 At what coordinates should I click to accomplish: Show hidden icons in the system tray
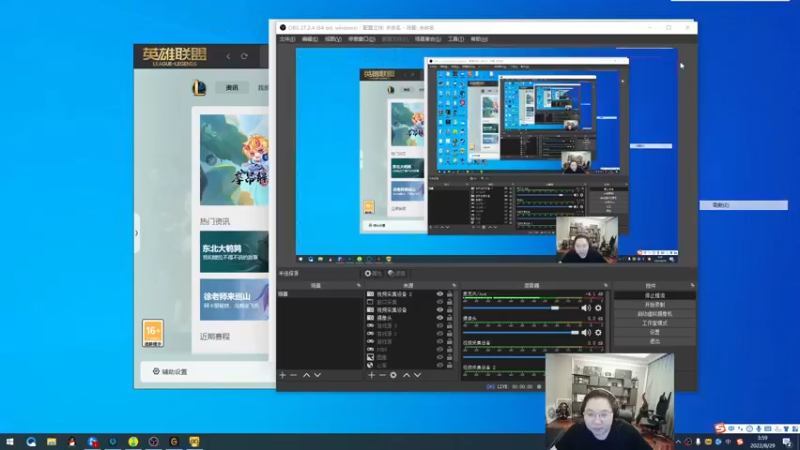[678, 442]
